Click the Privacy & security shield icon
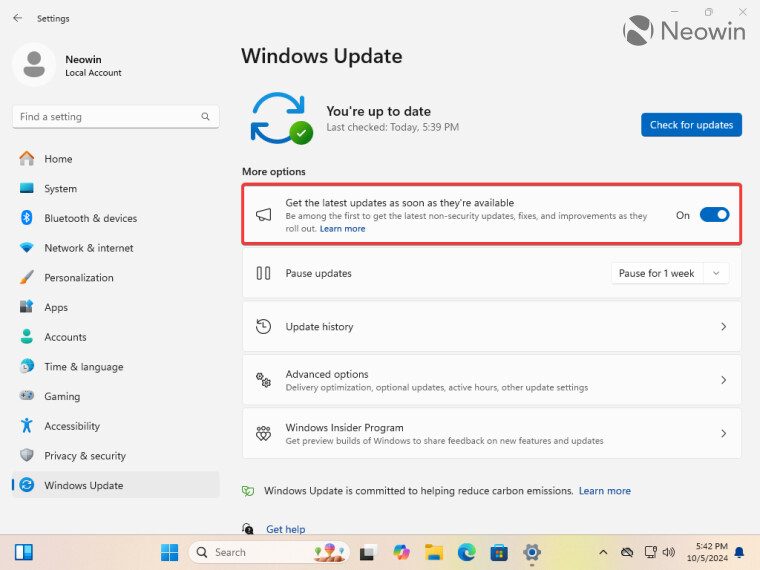The image size is (760, 570). point(27,455)
